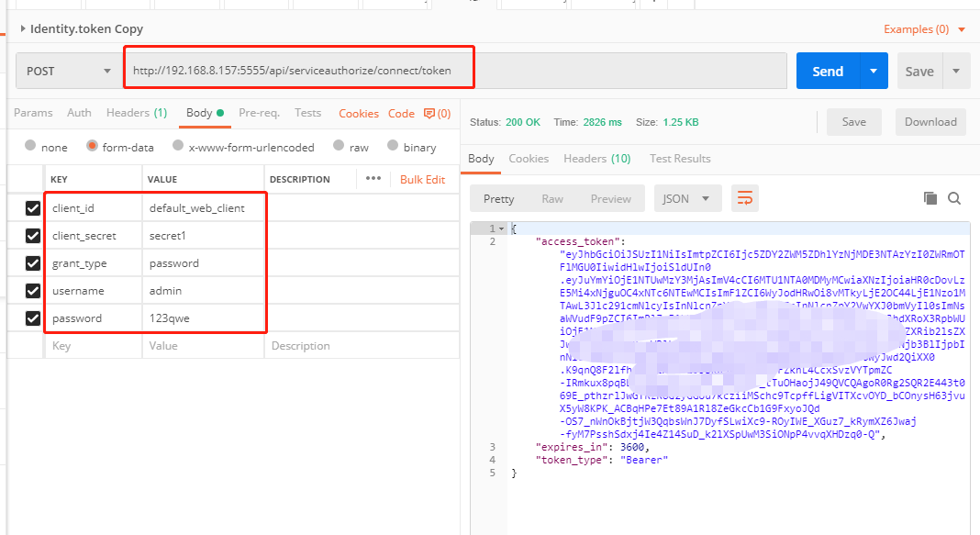Open request Body tab
980x535 pixels.
[x=205, y=113]
